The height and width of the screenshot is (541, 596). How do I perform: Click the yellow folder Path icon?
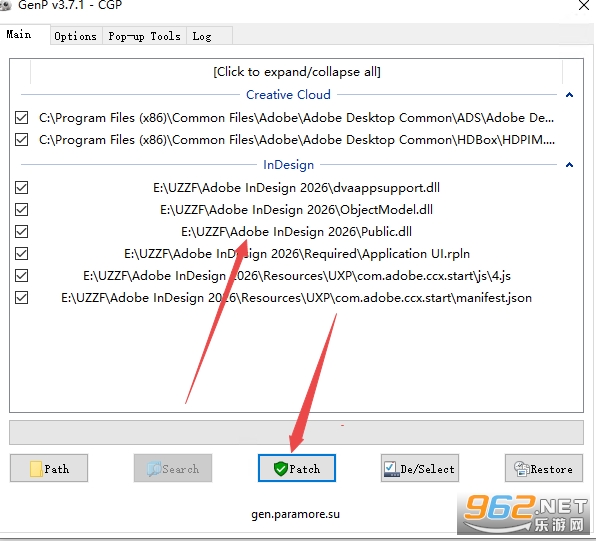coord(36,469)
